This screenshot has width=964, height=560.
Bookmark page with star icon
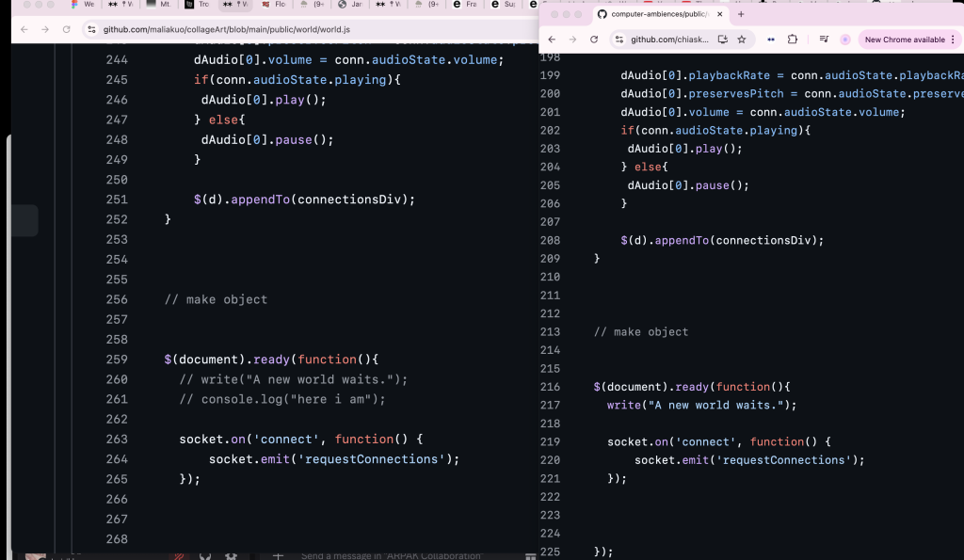(x=742, y=40)
